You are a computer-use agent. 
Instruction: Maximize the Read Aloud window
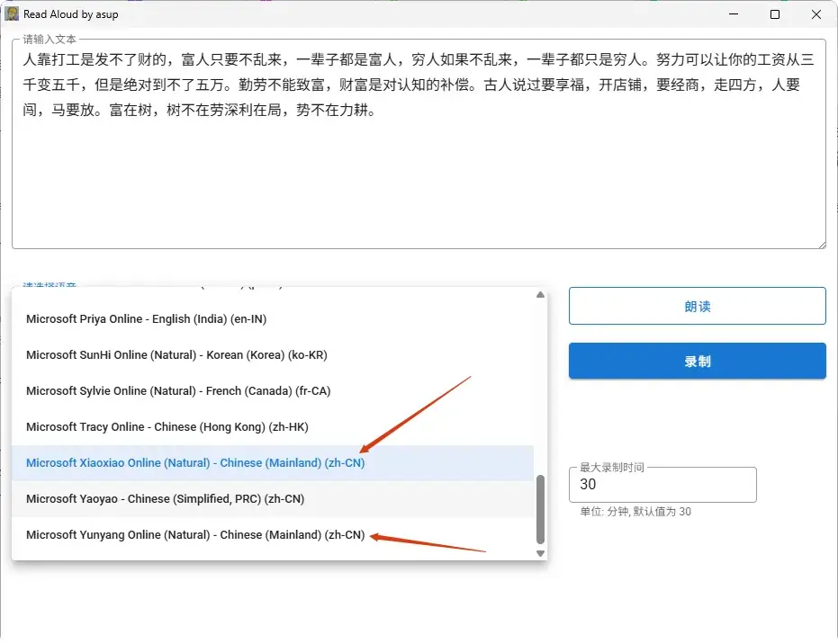(775, 14)
